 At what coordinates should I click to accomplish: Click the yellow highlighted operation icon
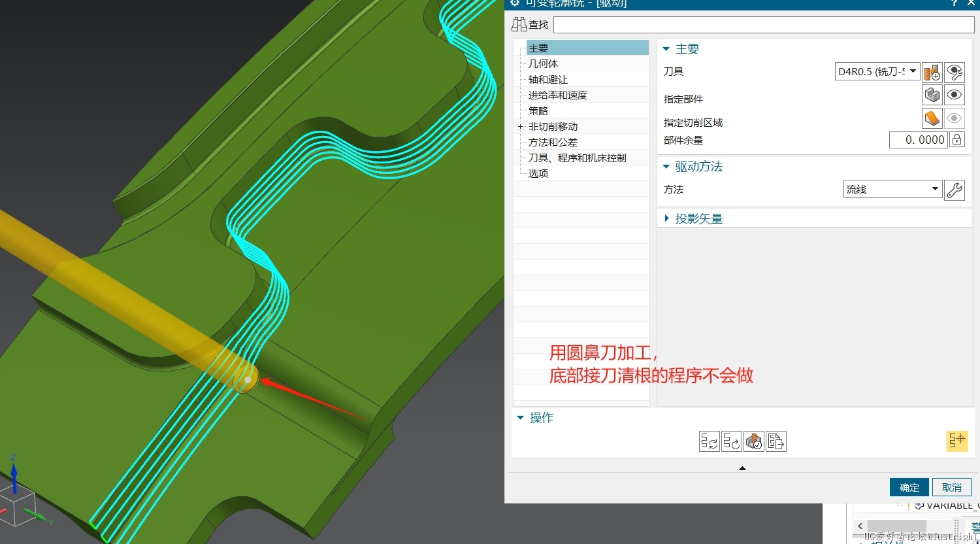click(x=956, y=441)
